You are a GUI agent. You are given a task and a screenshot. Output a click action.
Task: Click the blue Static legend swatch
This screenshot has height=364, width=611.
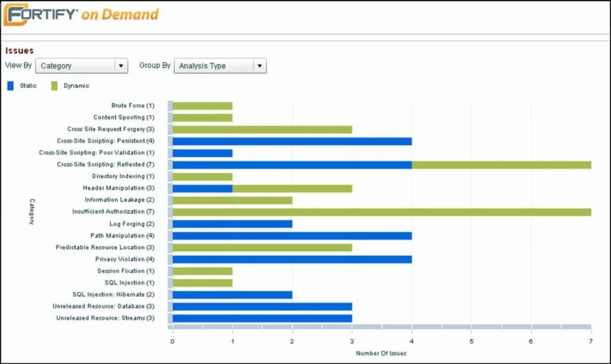[x=11, y=86]
